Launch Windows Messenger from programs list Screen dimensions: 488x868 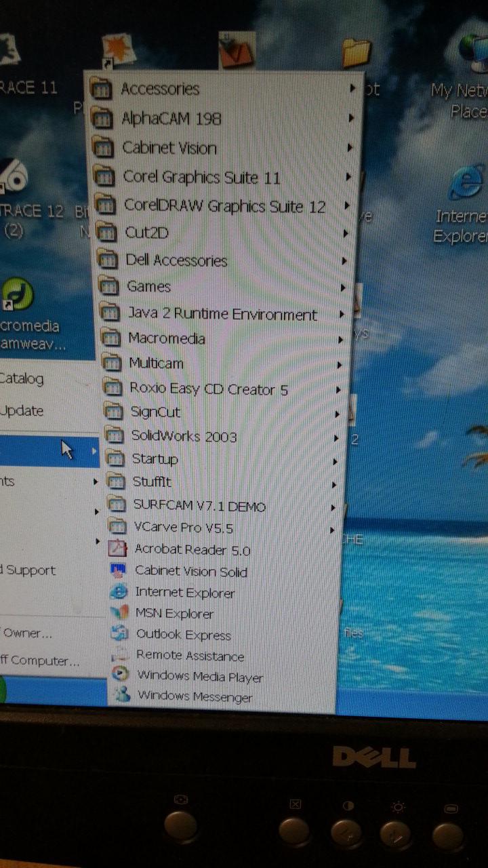point(194,696)
